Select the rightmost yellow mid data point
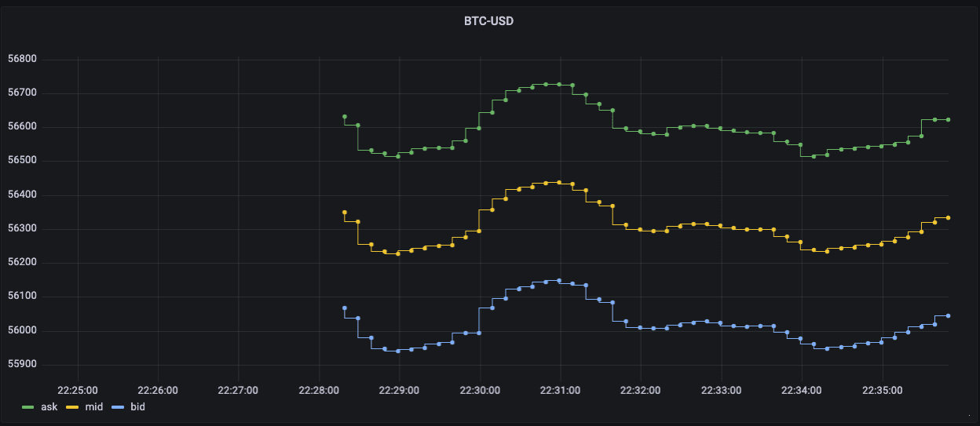980x426 pixels. coord(948,217)
